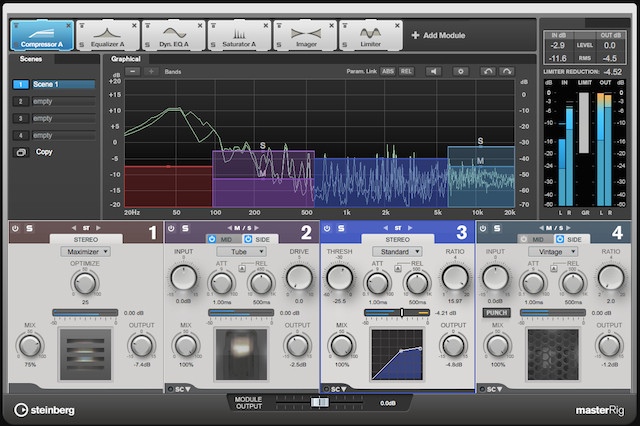Click band 2 left M/S arrow
640x426 pixels.
tap(229, 228)
